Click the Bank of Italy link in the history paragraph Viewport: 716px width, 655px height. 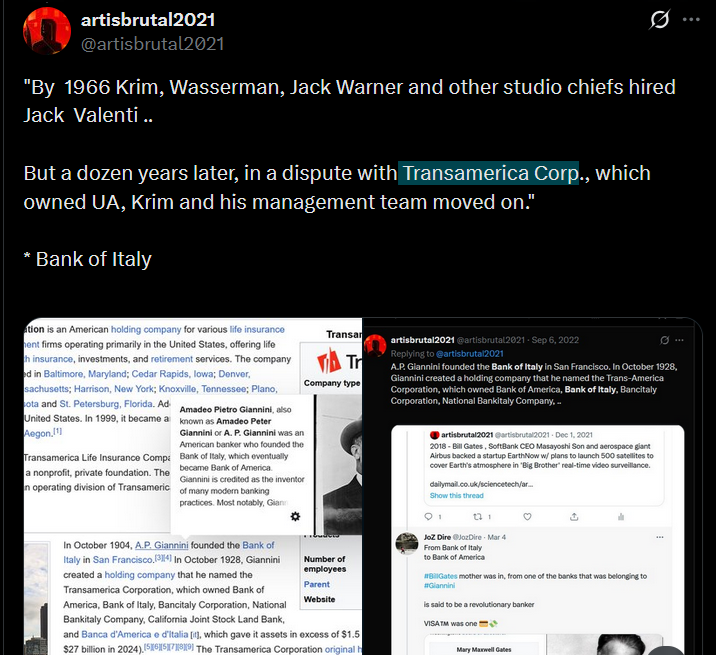[168, 552]
